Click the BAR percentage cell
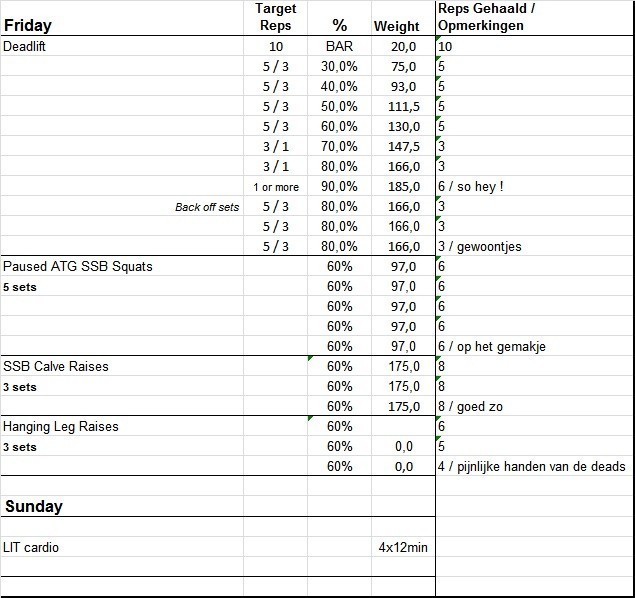The width and height of the screenshot is (635, 598). pos(339,47)
